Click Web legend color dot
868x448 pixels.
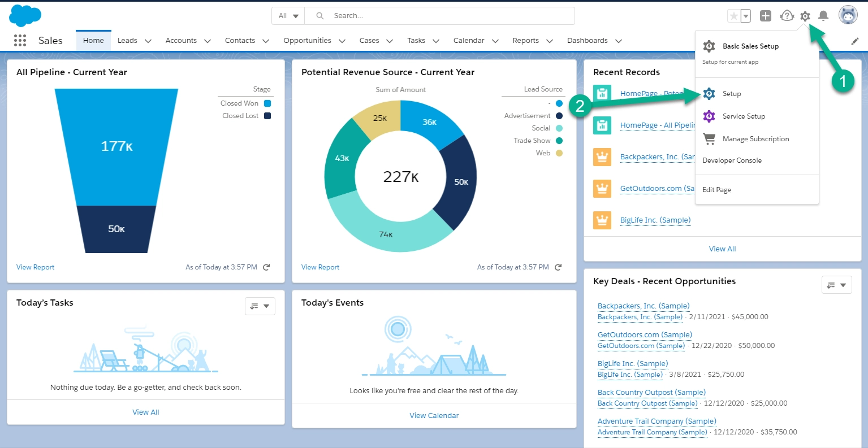[559, 153]
